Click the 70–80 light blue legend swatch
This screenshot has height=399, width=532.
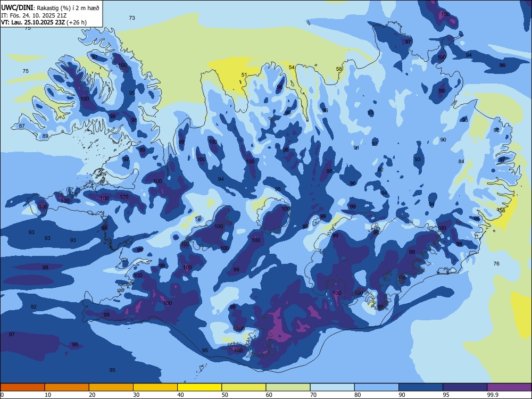point(332,387)
